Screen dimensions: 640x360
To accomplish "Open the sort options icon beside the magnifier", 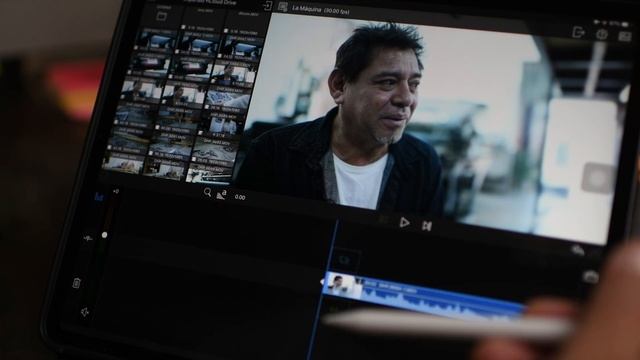I will click(x=221, y=195).
